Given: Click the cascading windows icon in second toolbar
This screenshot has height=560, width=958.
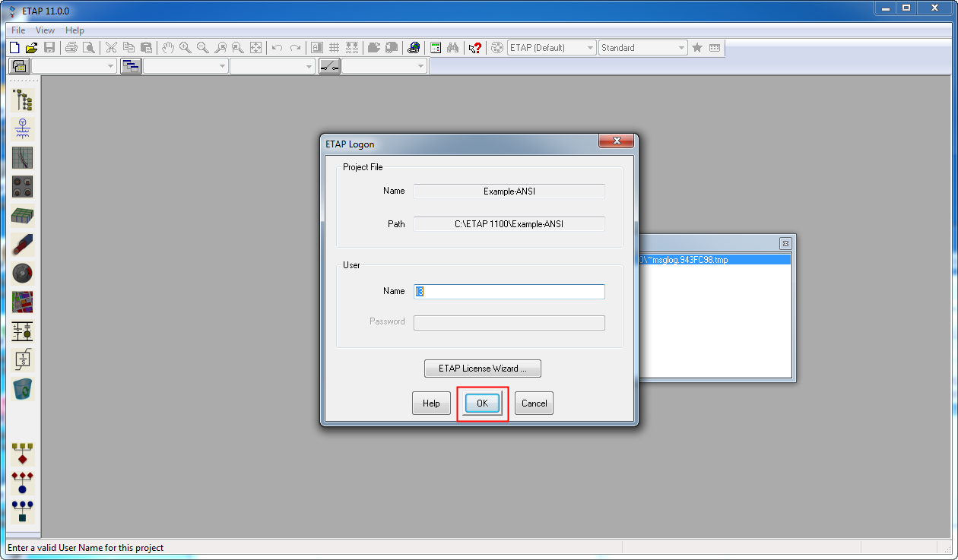Looking at the screenshot, I should (130, 66).
